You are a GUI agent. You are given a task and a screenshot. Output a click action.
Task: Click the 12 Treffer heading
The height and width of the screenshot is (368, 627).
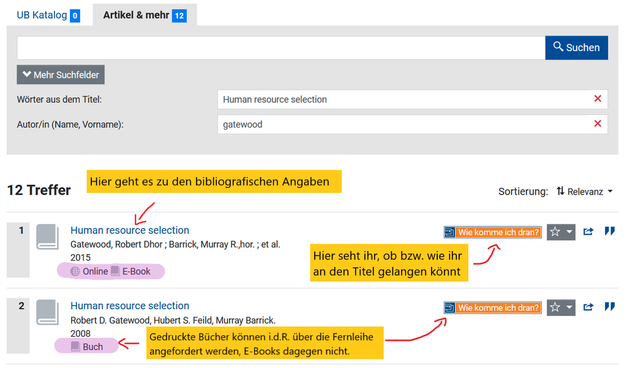click(39, 190)
